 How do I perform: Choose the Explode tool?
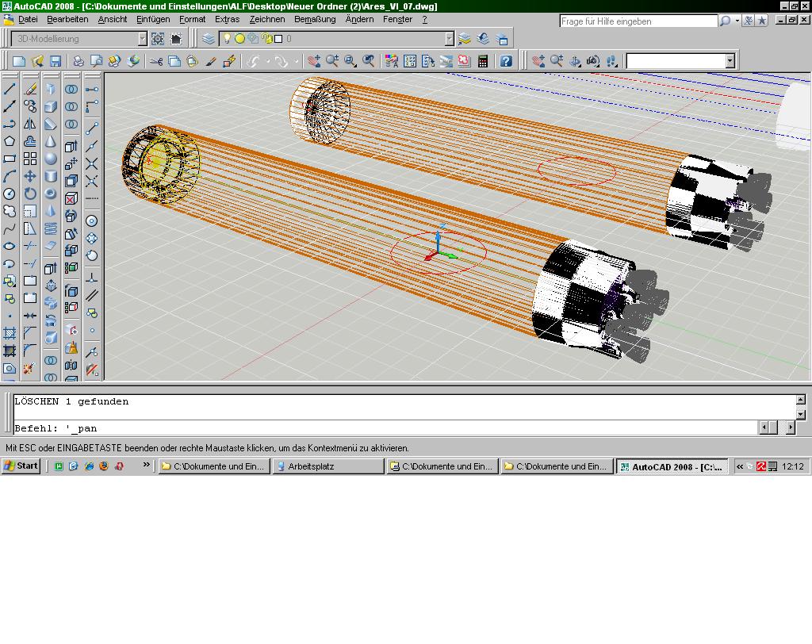(29, 368)
